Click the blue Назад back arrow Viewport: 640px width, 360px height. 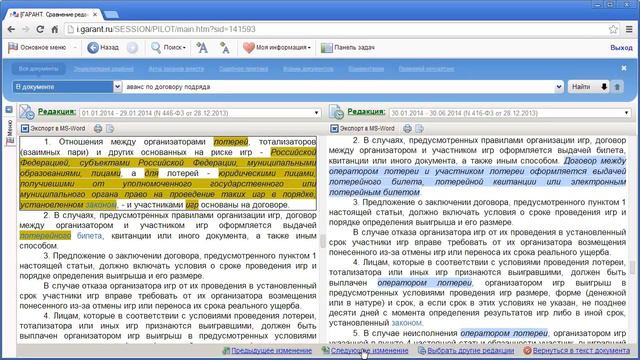tap(93, 48)
